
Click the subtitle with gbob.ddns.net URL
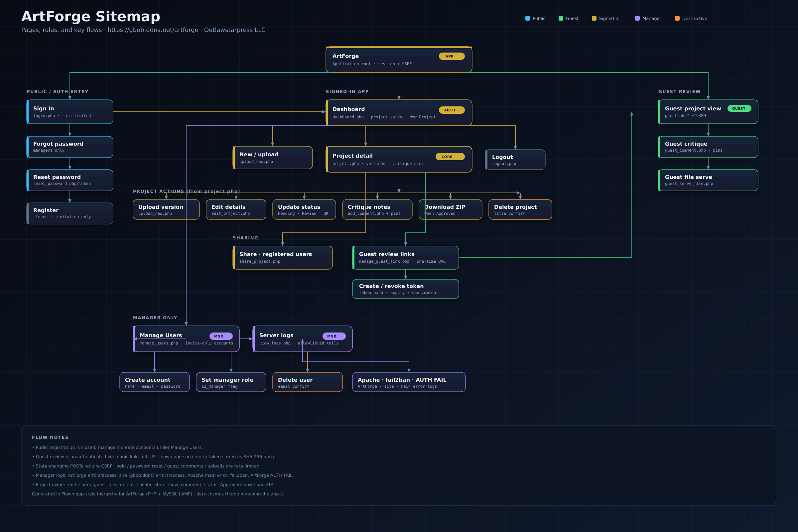[143, 30]
